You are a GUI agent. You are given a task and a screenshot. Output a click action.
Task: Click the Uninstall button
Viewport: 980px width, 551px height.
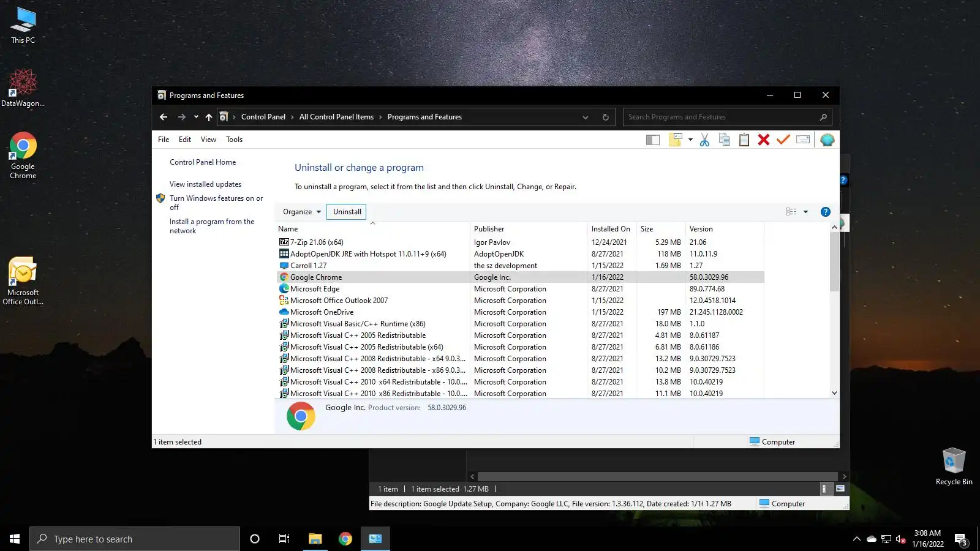(347, 212)
